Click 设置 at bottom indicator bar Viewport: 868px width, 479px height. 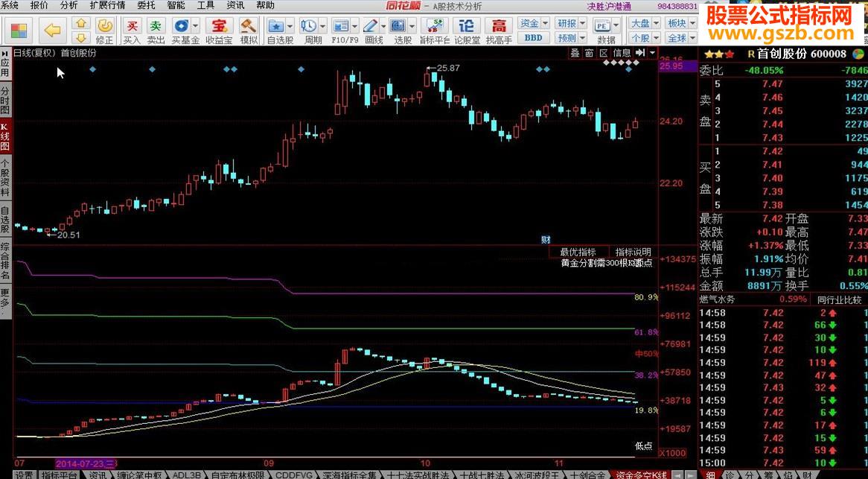23,475
